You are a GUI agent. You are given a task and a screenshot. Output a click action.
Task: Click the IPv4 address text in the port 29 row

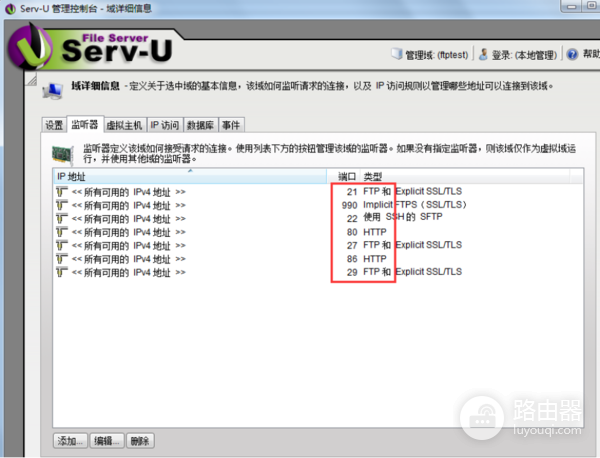129,272
